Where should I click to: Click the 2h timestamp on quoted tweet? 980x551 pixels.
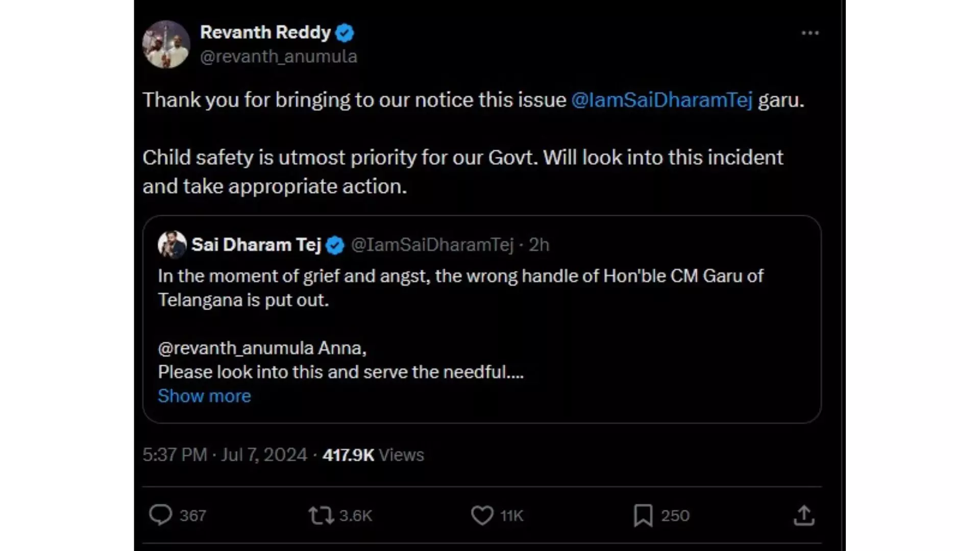coord(539,244)
